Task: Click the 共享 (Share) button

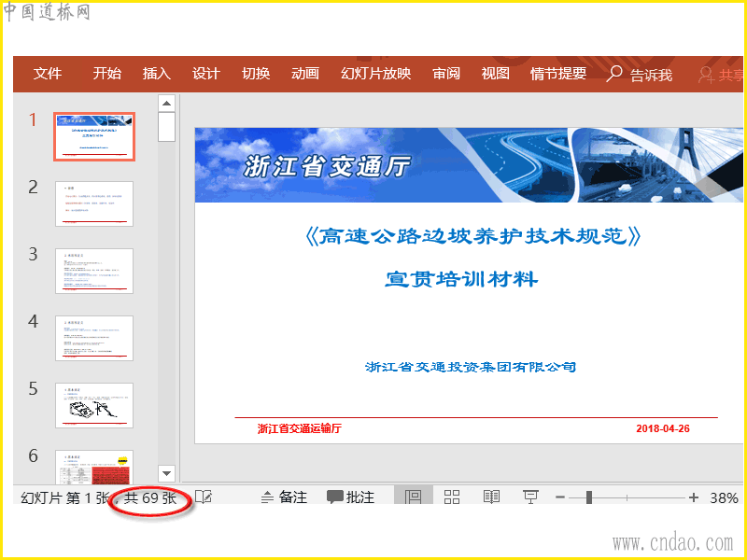Action: click(x=721, y=75)
